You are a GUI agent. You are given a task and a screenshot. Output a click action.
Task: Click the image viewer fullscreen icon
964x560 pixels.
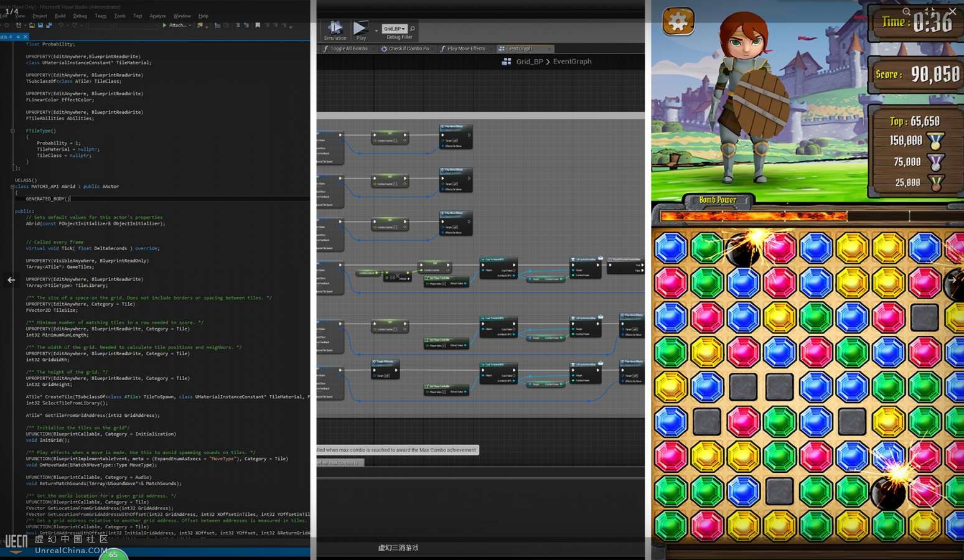[x=929, y=11]
